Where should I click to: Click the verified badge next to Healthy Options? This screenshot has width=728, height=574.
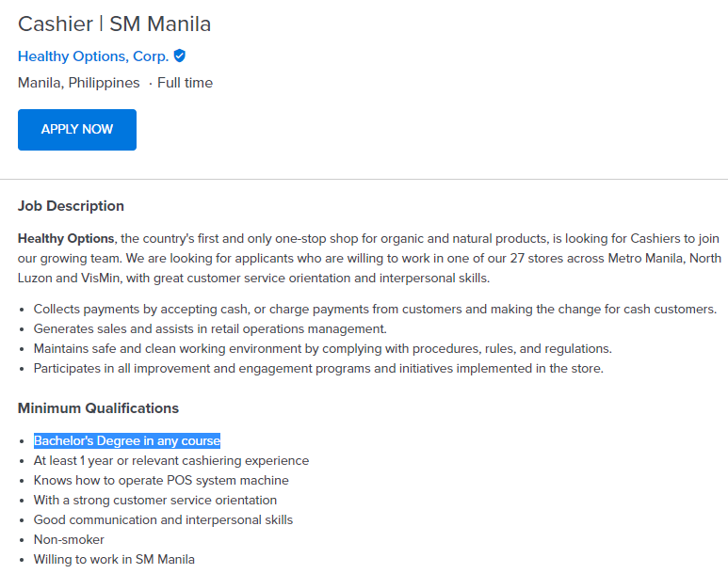click(x=180, y=56)
